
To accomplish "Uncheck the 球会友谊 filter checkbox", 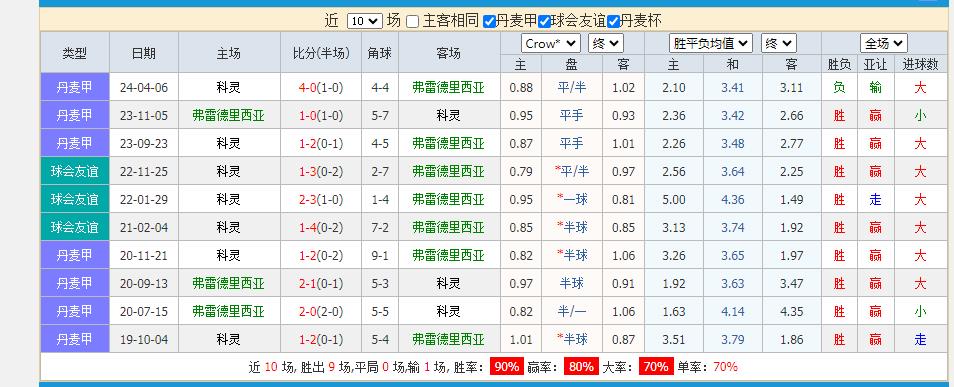I will (x=545, y=22).
